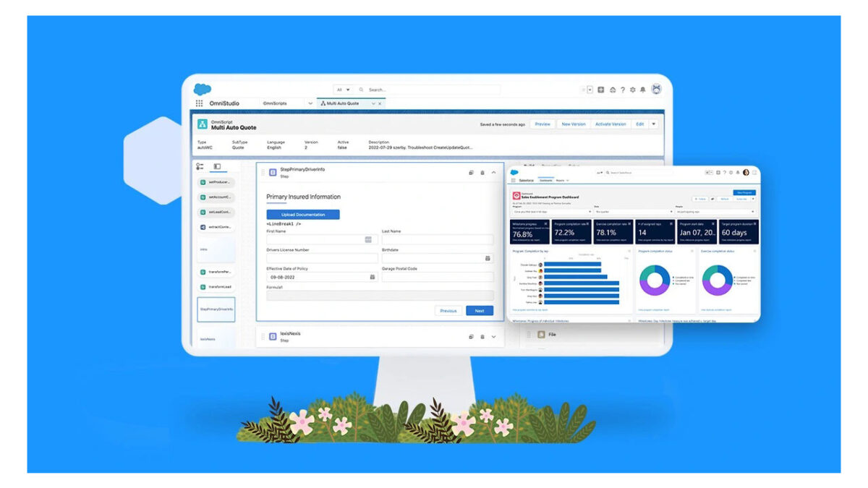The height and width of the screenshot is (488, 868).
Task: Delete the lexisNexis step
Action: point(482,336)
